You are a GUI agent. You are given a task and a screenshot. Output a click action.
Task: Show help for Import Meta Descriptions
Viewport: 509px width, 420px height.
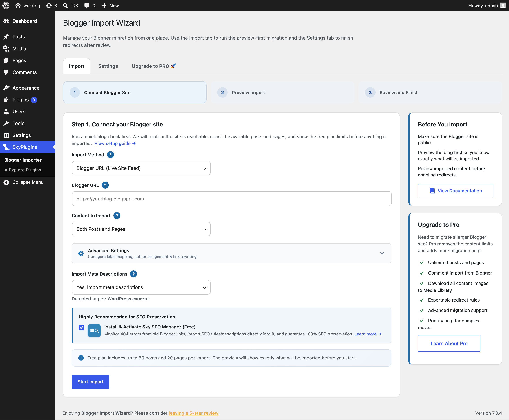133,274
